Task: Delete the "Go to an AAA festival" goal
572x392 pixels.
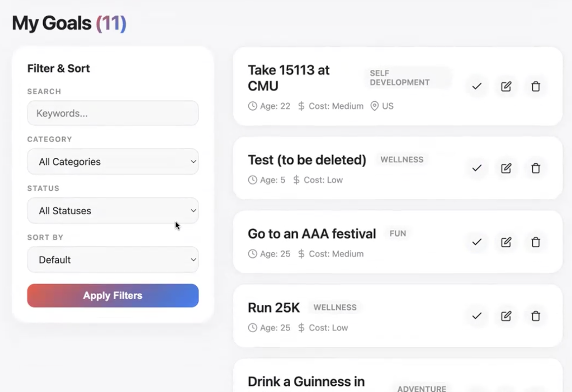Action: [535, 242]
